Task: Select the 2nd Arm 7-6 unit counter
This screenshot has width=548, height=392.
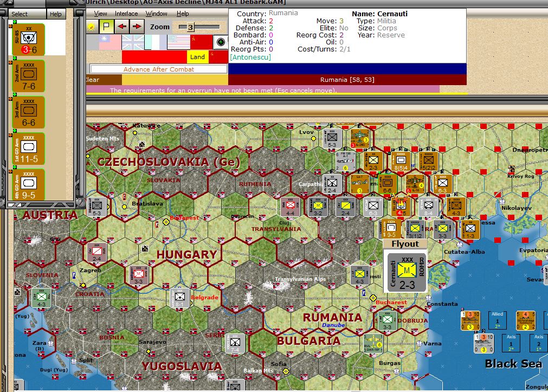Action: tap(28, 76)
